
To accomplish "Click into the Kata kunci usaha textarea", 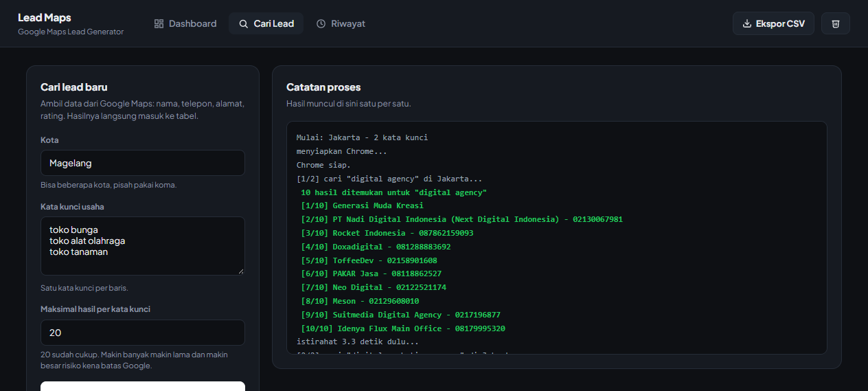I will click(143, 246).
